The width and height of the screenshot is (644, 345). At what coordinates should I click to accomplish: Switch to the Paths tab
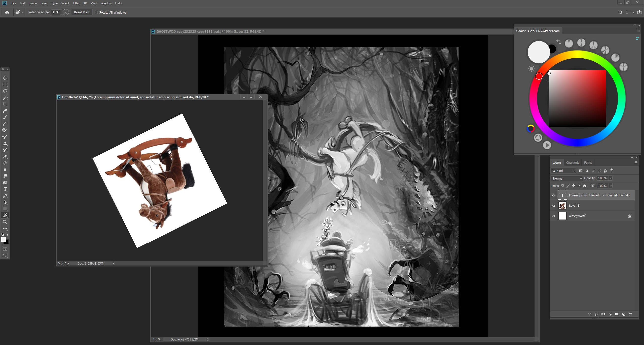[x=588, y=163]
